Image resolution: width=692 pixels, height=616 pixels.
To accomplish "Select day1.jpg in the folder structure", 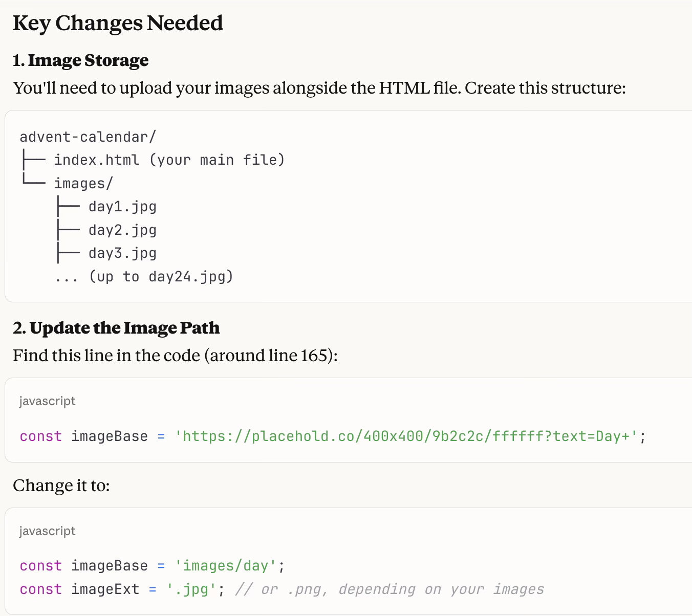I will pyautogui.click(x=122, y=207).
